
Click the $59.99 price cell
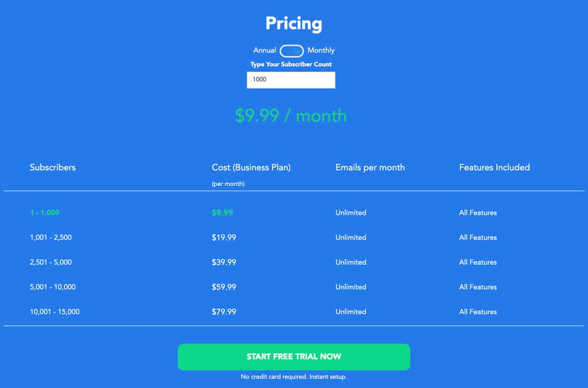tap(224, 287)
